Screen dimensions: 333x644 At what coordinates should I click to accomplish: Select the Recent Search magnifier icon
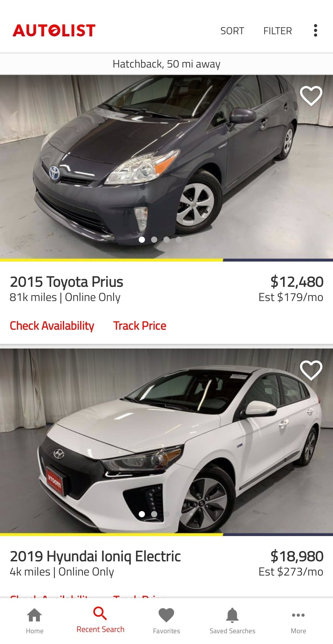tap(100, 613)
